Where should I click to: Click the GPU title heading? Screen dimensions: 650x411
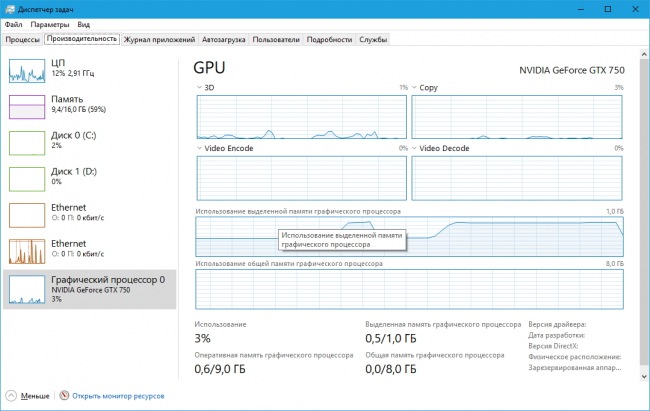209,68
